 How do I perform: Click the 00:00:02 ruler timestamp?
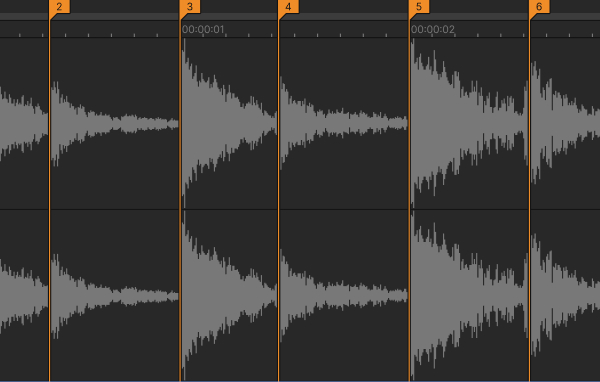tap(433, 29)
